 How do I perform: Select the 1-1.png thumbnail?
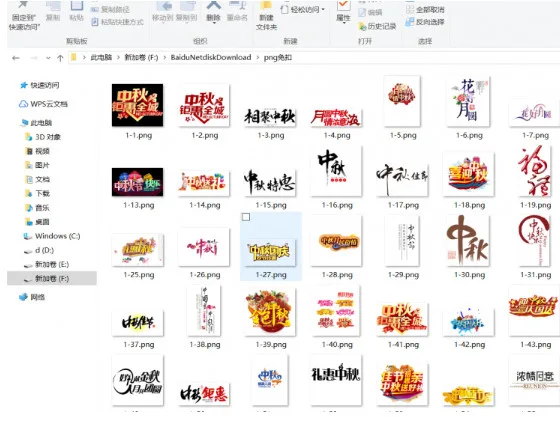pos(138,105)
